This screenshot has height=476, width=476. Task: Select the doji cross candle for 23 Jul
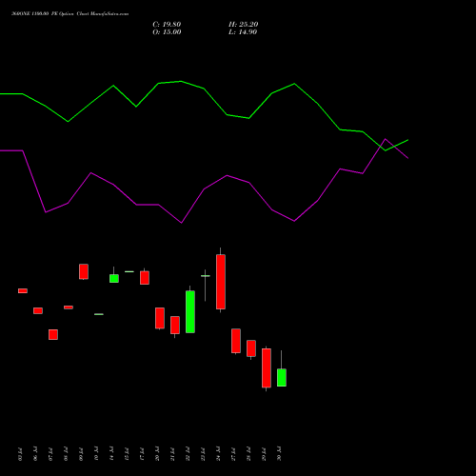206,276
